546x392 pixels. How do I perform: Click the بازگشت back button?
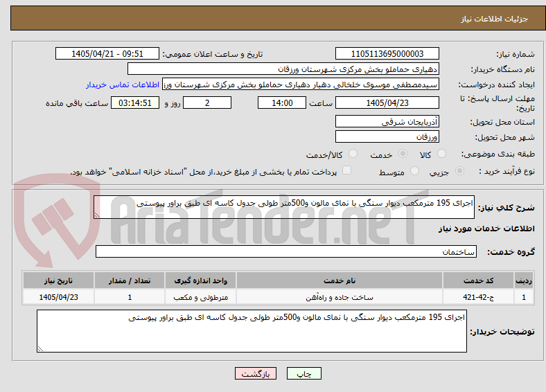coord(256,373)
